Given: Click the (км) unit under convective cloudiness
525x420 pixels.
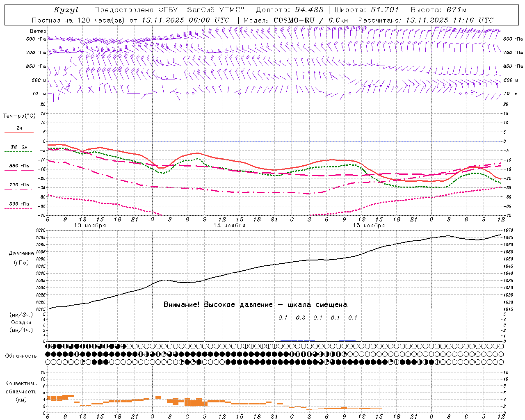Looking at the screenshot, I should coord(21,399).
